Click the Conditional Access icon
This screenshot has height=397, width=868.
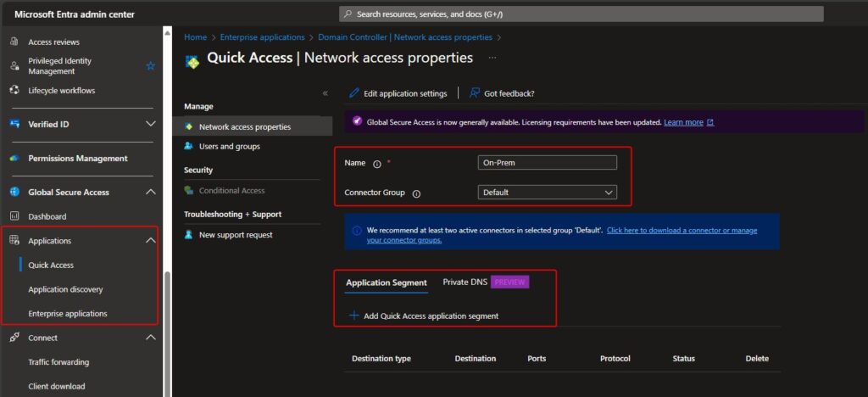click(x=189, y=191)
